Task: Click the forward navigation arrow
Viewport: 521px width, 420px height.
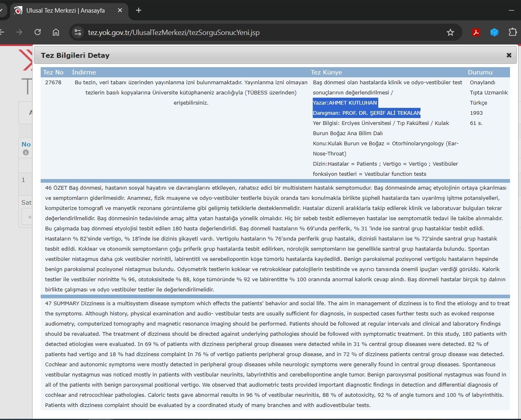Action: pyautogui.click(x=19, y=32)
